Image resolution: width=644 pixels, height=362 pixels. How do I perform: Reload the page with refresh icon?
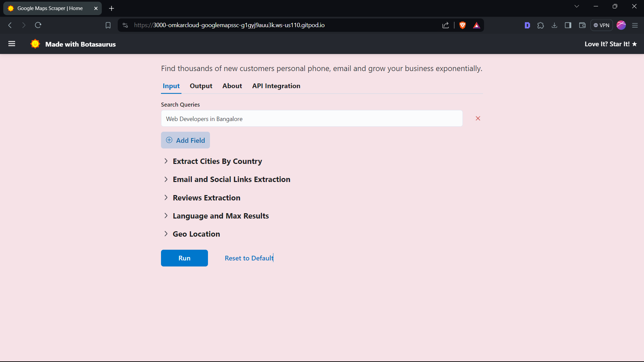coord(38,25)
